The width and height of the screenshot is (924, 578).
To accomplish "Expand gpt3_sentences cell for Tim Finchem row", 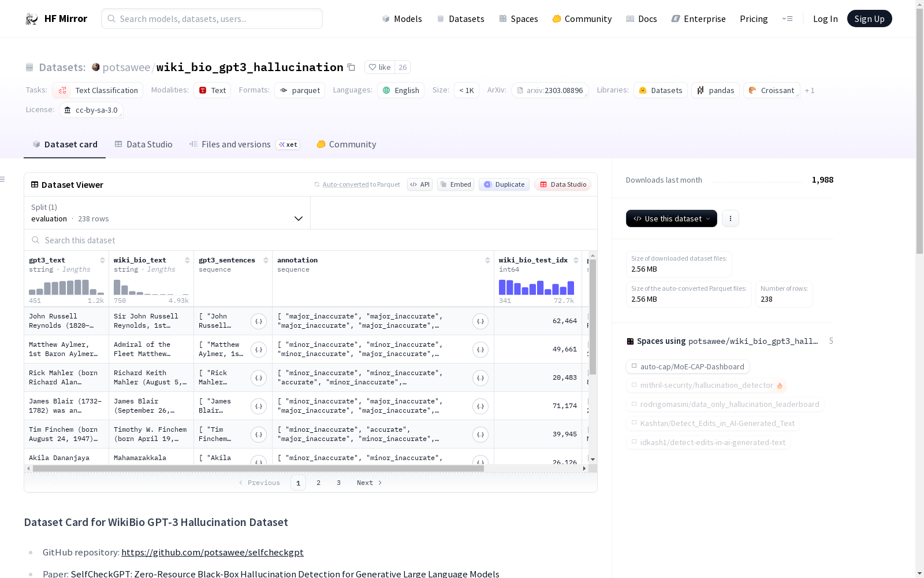I will (259, 435).
